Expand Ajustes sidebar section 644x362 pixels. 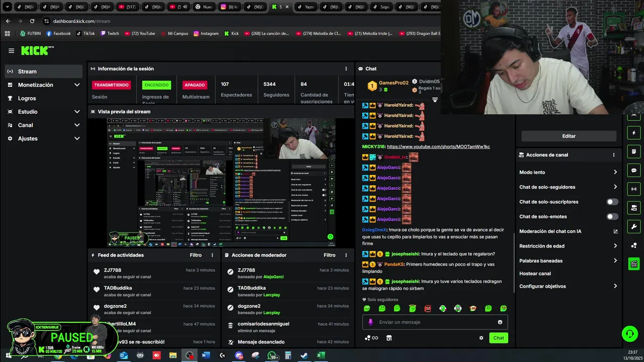tap(77, 138)
